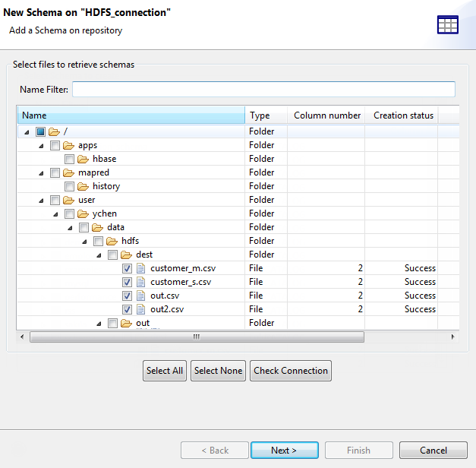Collapse the root folder expander

[x=27, y=131]
